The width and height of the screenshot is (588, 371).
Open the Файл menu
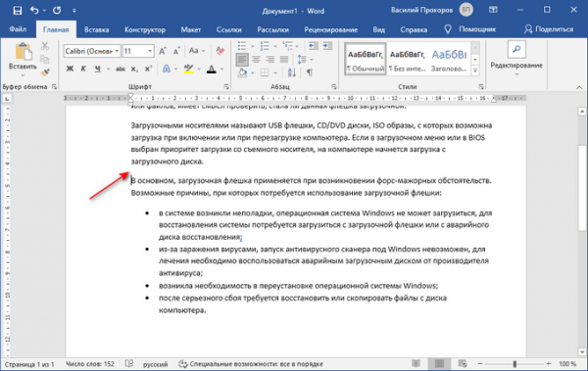(x=18, y=29)
